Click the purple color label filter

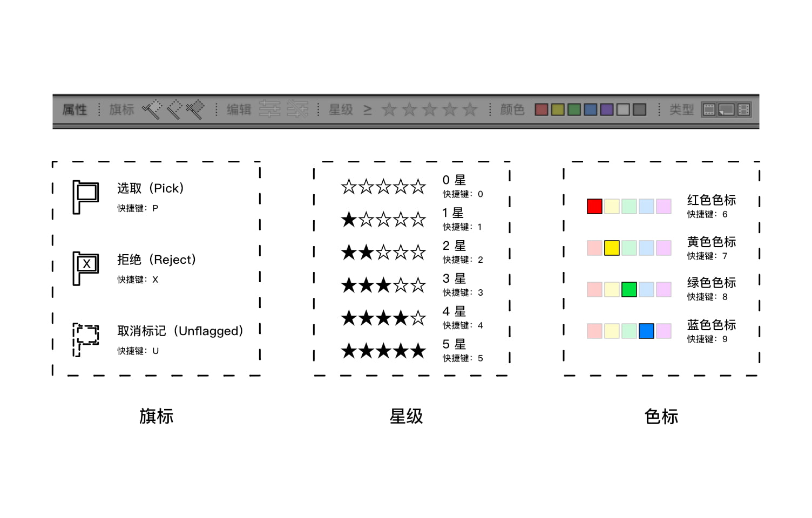607,110
